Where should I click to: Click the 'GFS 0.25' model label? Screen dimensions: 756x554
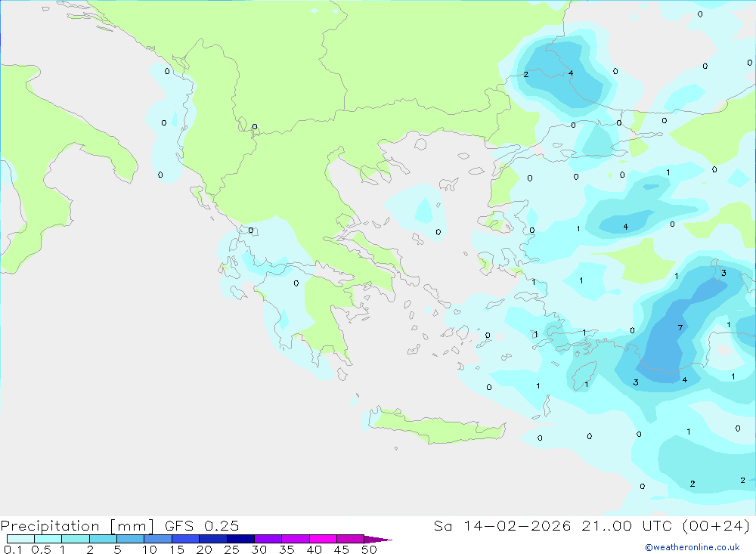point(202,525)
